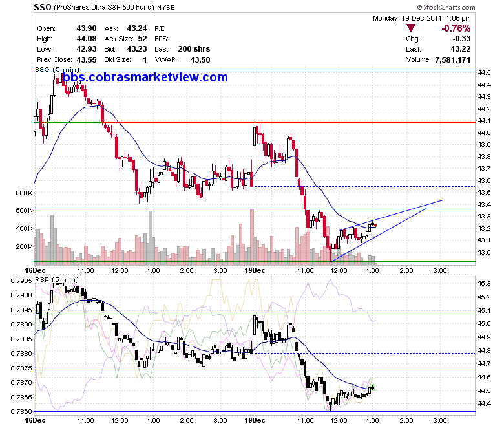The width and height of the screenshot is (504, 426).
Task: Click the Ask value 43.24
Action: click(137, 28)
